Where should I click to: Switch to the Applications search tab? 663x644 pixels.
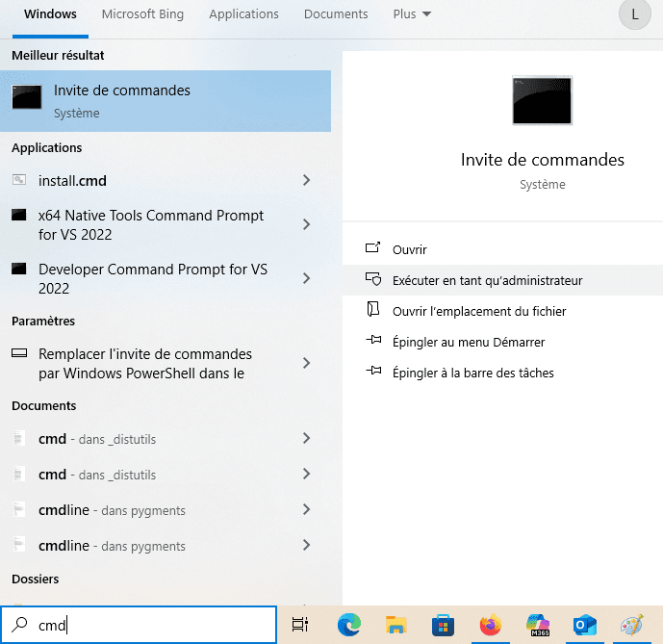(x=243, y=14)
